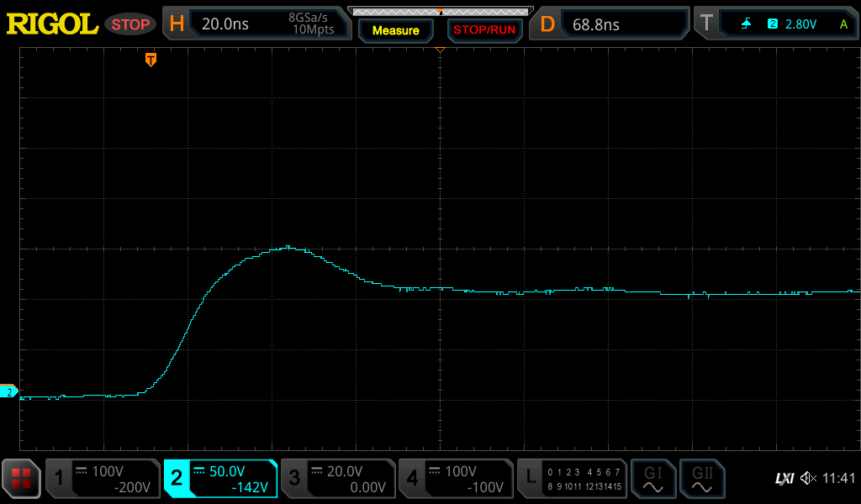The width and height of the screenshot is (861, 504).
Task: Open the delay D label
Action: (x=547, y=24)
